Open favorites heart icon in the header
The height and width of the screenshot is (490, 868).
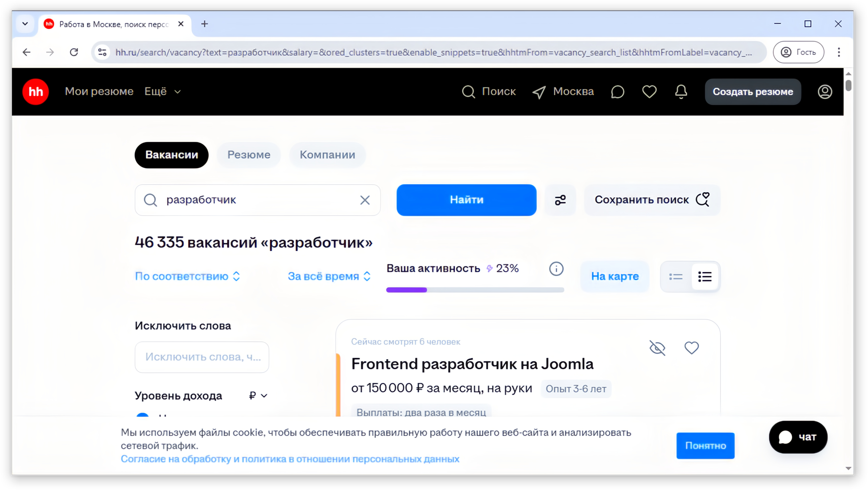tap(649, 92)
